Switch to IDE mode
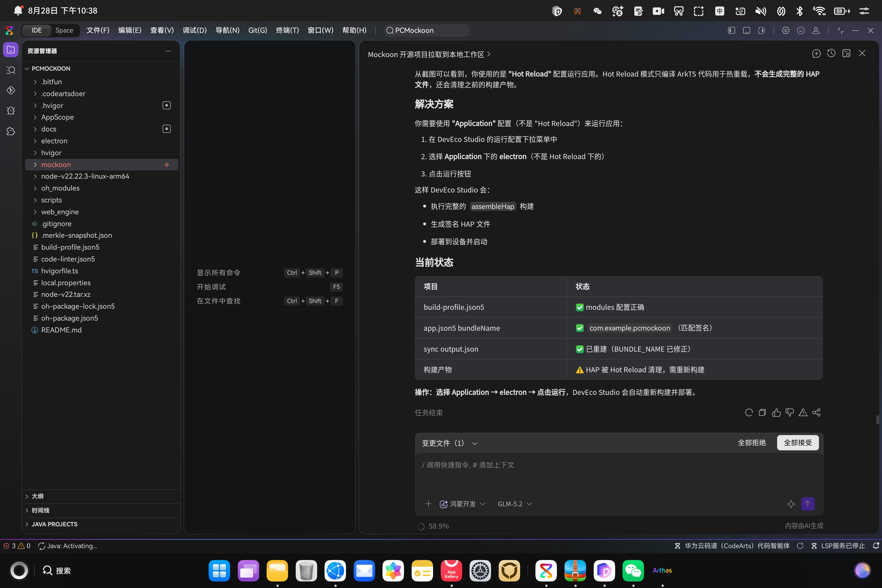Image resolution: width=882 pixels, height=588 pixels. point(36,30)
